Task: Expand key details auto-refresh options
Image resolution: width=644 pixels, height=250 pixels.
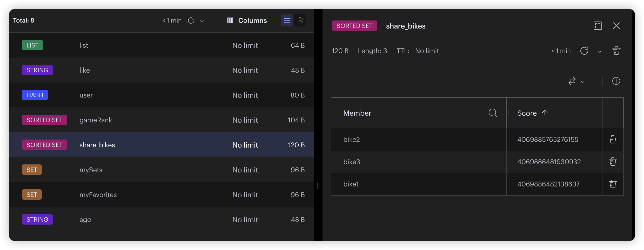Action: pos(599,51)
